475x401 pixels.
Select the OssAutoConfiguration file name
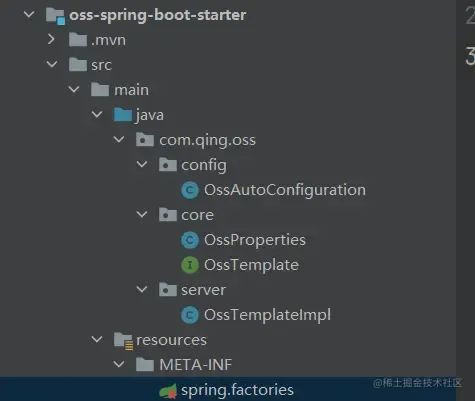click(x=285, y=190)
